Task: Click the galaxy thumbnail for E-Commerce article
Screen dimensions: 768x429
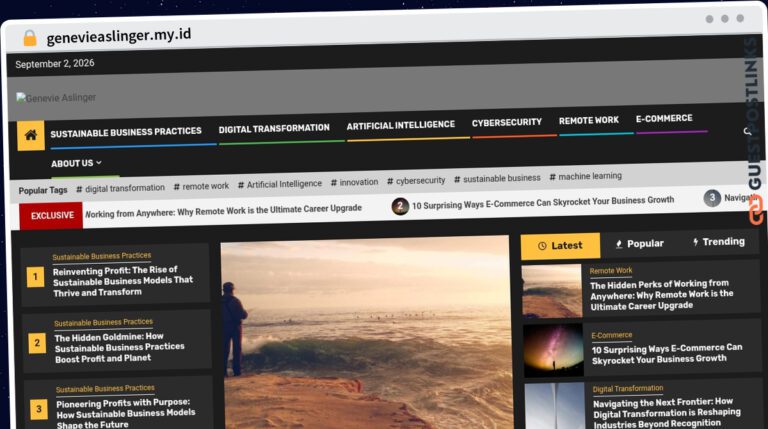Action: tap(553, 350)
